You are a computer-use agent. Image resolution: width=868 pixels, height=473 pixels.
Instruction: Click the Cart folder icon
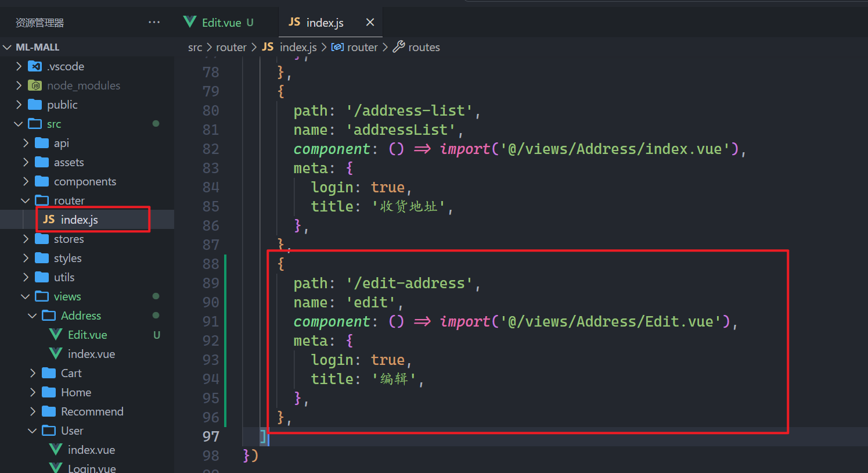49,373
